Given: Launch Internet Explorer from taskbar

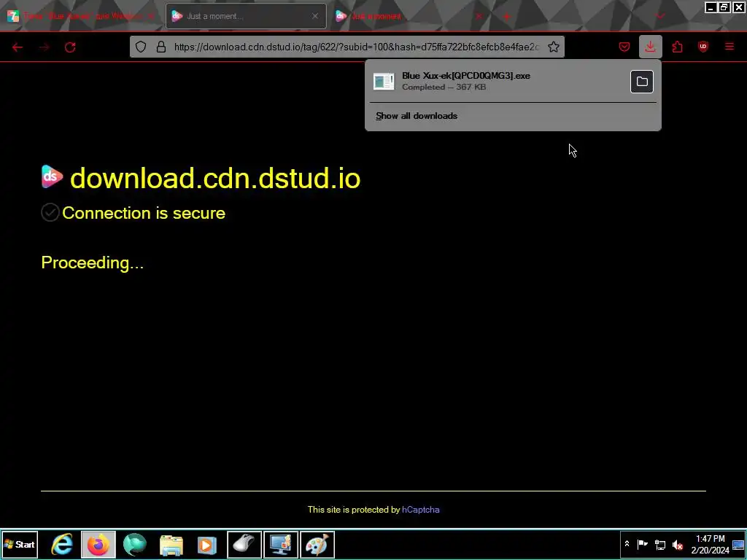Looking at the screenshot, I should 63,544.
